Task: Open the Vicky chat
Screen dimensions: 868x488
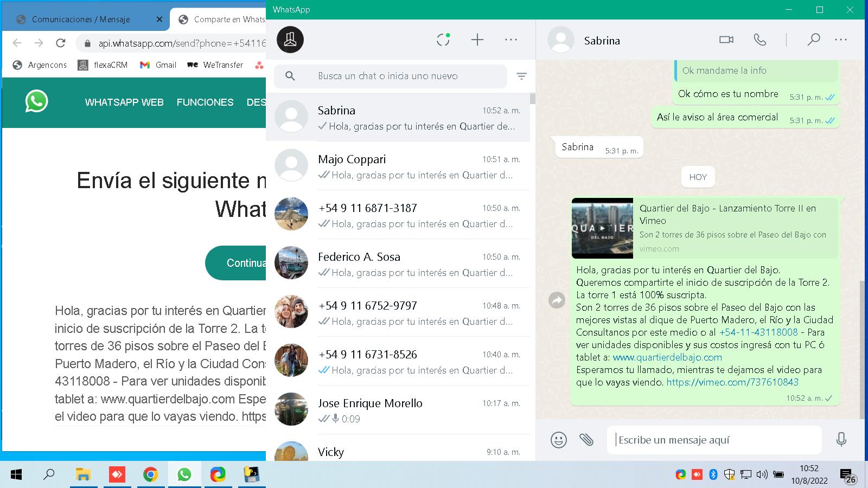Action: (x=398, y=448)
